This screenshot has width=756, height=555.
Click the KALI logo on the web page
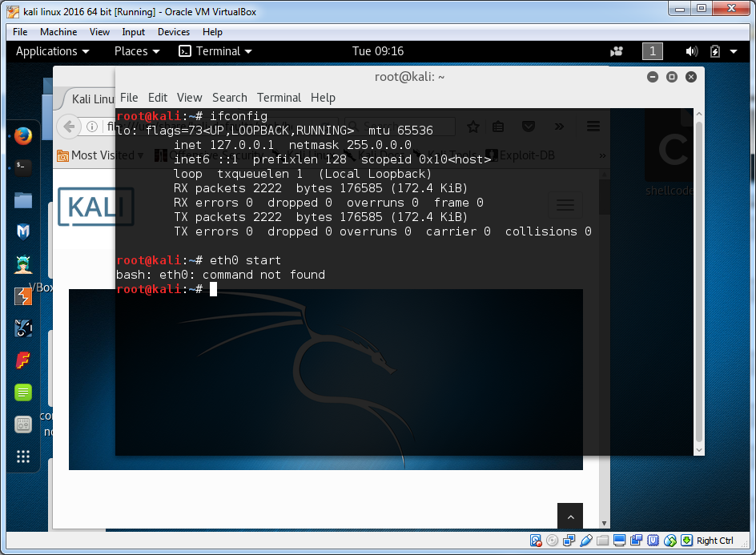click(95, 207)
